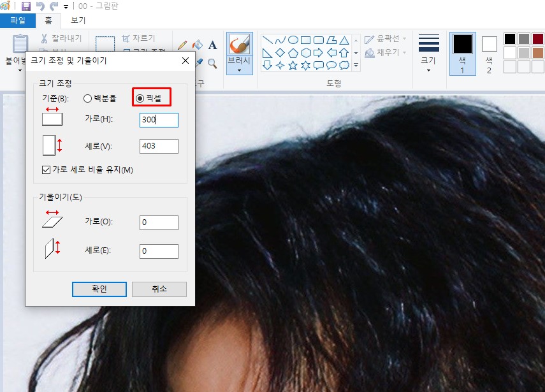Choose the Oval callout shape
545x392 pixels.
(331, 65)
